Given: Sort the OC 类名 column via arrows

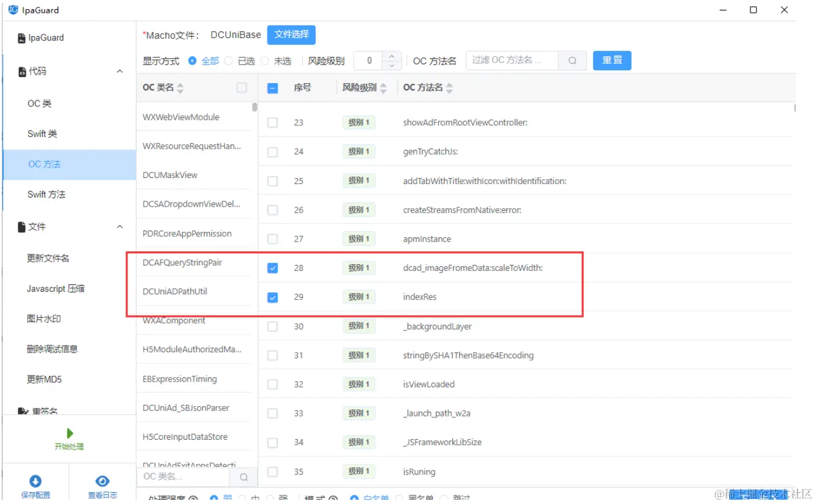Looking at the screenshot, I should click(180, 89).
